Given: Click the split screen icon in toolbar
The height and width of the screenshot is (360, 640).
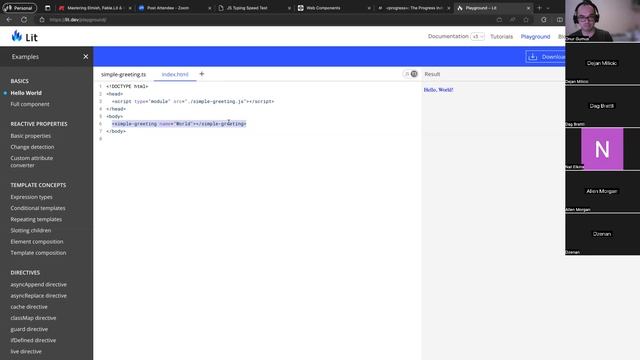Looking at the screenshot, I should pos(560,20).
